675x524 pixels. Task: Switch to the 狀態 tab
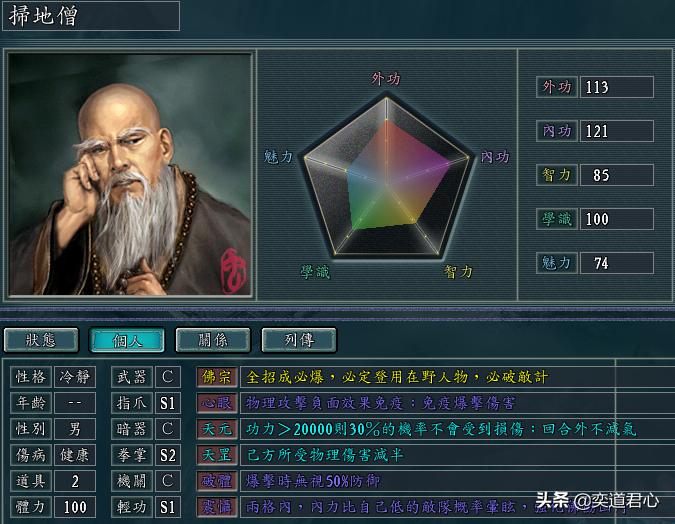coord(41,340)
